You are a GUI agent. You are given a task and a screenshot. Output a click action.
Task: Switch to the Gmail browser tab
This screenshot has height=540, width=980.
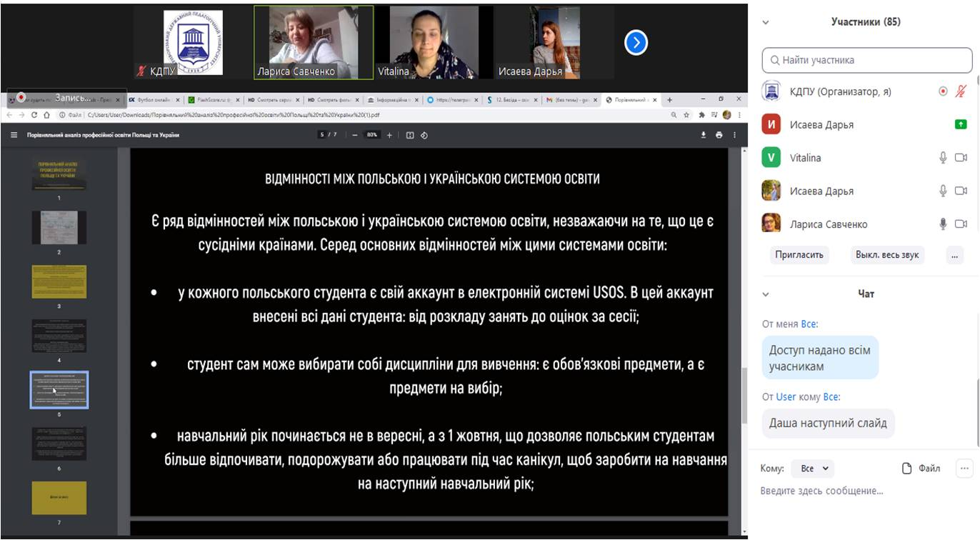pyautogui.click(x=569, y=100)
